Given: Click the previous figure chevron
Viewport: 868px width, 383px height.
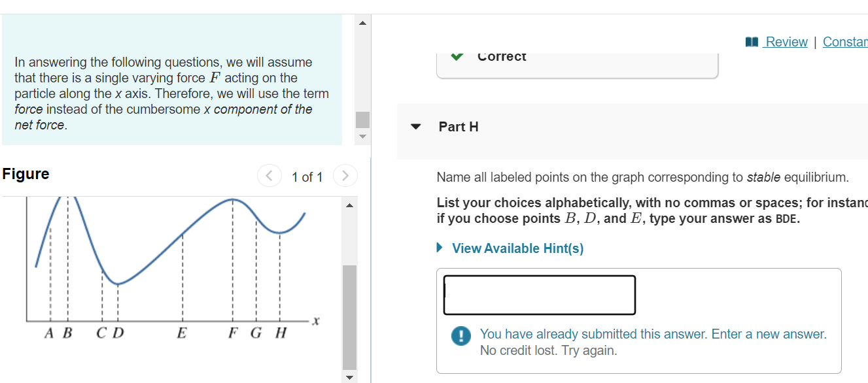Looking at the screenshot, I should tap(269, 175).
